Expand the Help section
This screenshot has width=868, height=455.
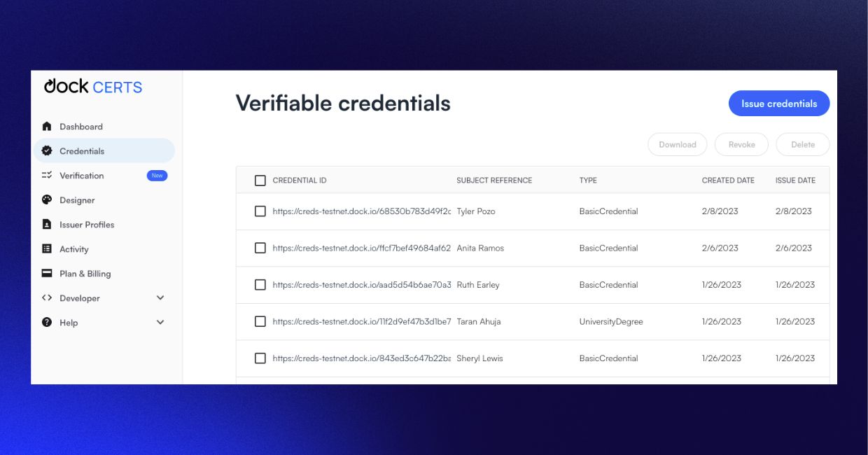coord(160,323)
